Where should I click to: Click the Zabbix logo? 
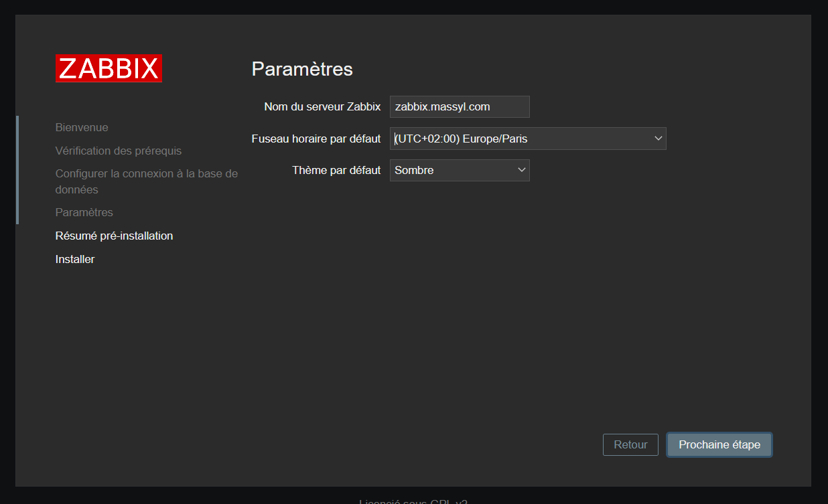(109, 68)
